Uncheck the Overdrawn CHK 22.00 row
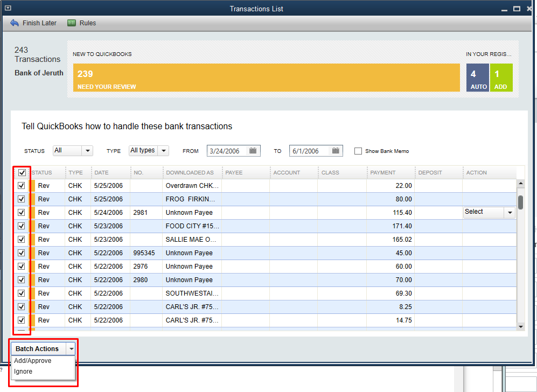This screenshot has height=392, width=537. [21, 186]
